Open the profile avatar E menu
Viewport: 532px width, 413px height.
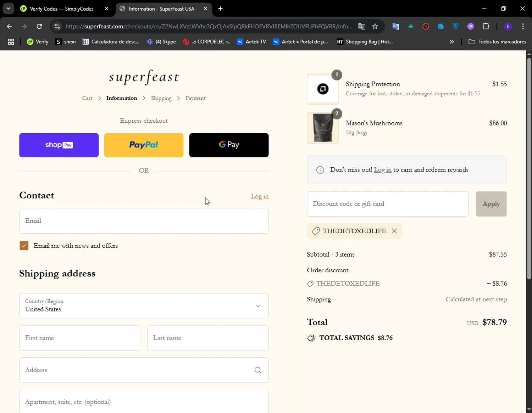tap(508, 26)
